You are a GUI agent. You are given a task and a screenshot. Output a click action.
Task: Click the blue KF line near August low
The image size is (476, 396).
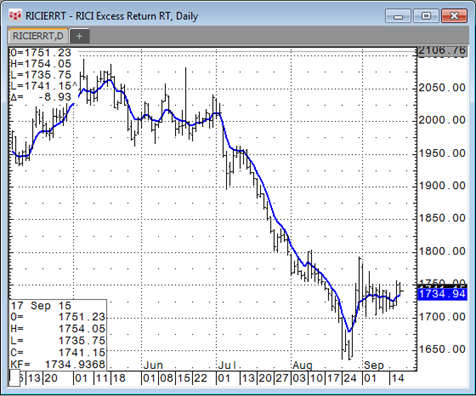point(349,330)
